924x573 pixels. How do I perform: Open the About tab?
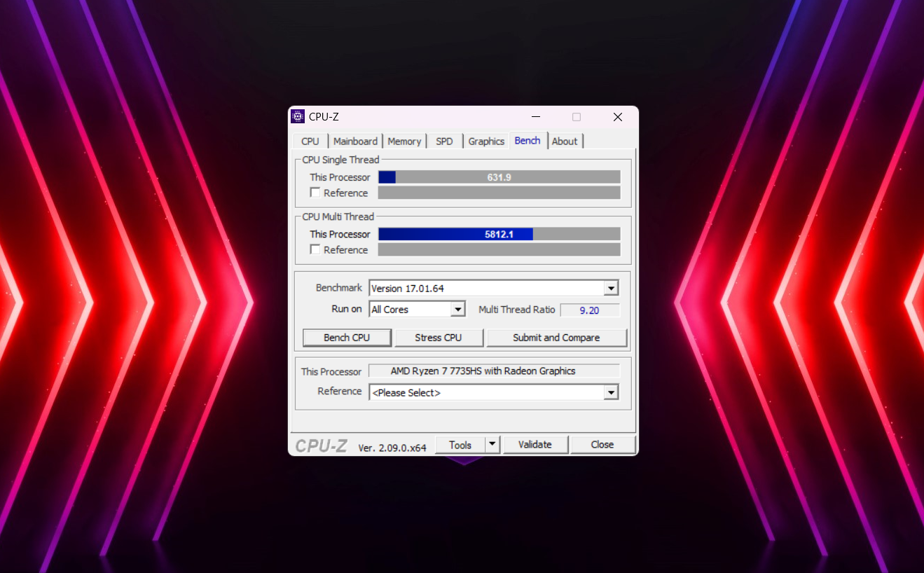565,141
